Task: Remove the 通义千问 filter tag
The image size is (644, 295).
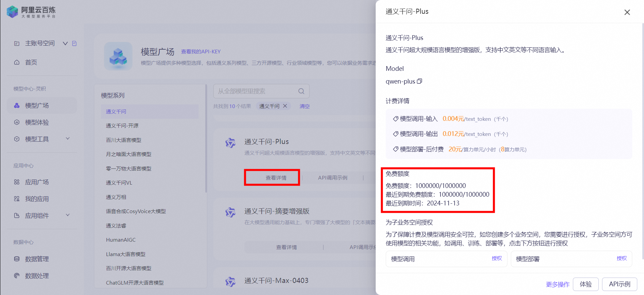Action: coord(285,106)
